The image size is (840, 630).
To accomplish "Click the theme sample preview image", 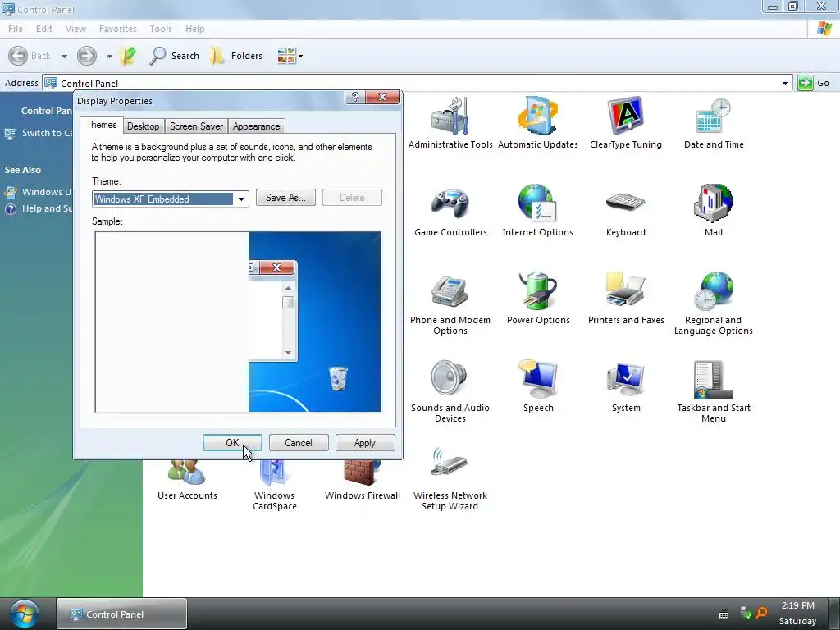I will click(238, 322).
